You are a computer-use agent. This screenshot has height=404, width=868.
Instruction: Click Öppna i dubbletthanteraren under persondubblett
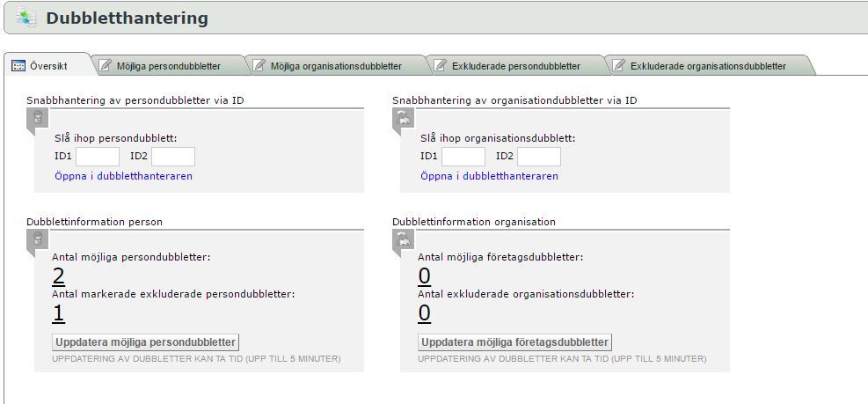tap(123, 176)
